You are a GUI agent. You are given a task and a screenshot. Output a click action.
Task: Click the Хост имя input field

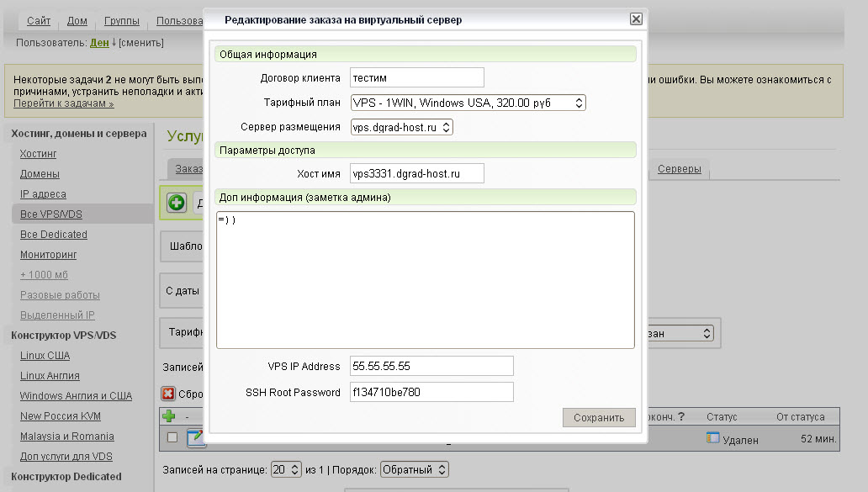pos(417,173)
